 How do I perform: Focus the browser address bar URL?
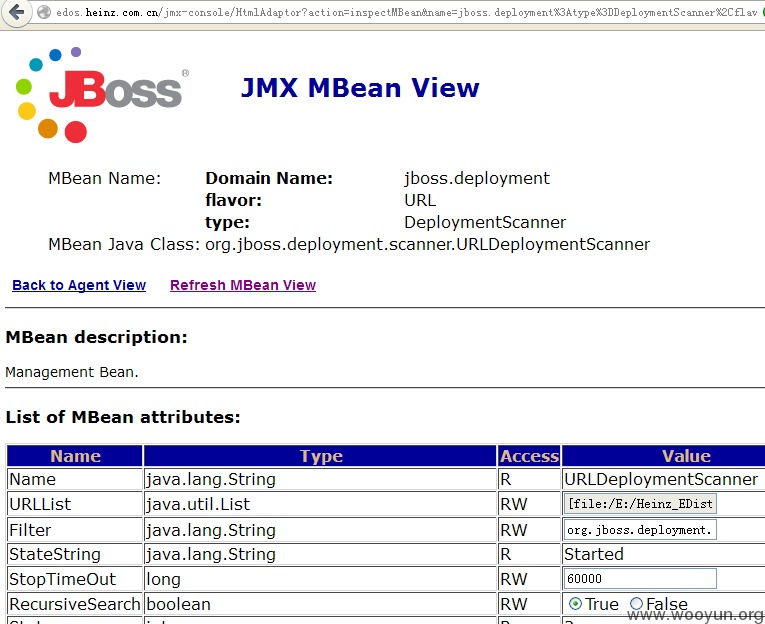point(405,12)
